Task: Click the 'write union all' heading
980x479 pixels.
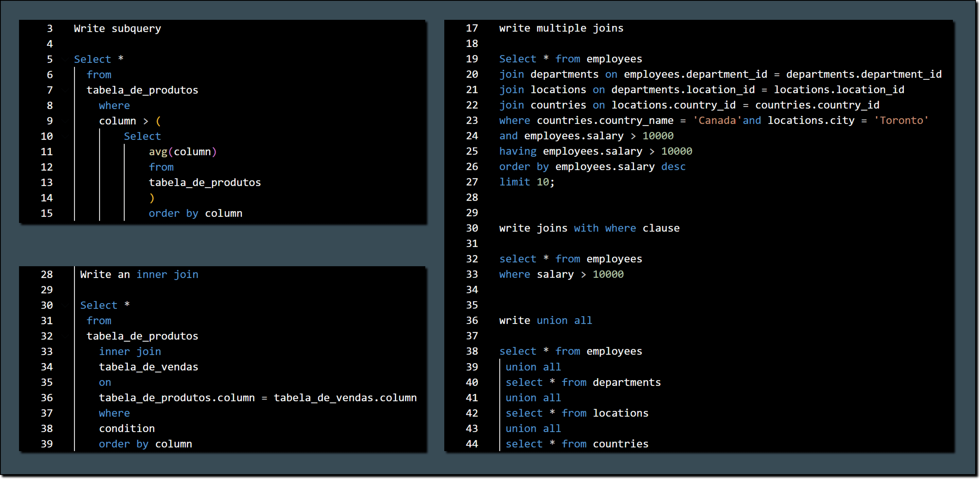Action: tap(545, 320)
